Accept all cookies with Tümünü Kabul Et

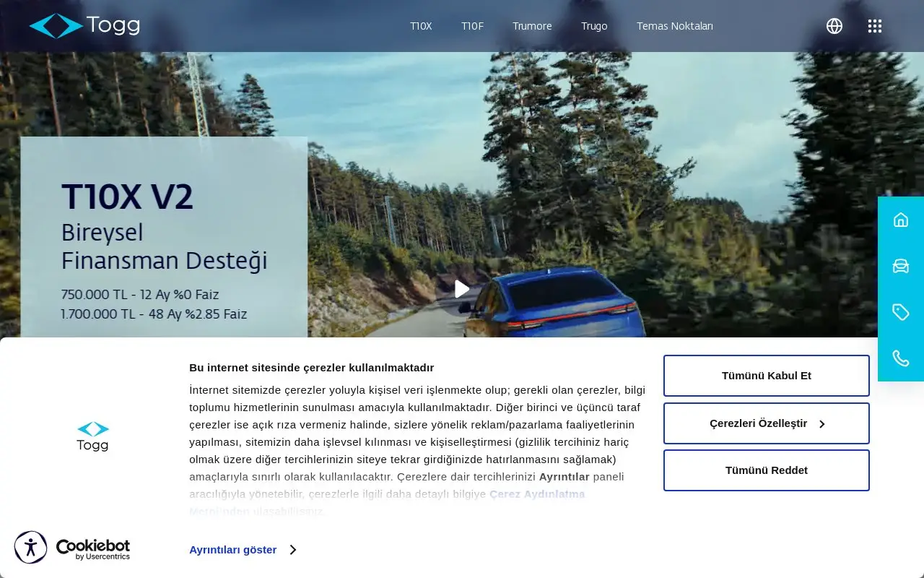767,376
